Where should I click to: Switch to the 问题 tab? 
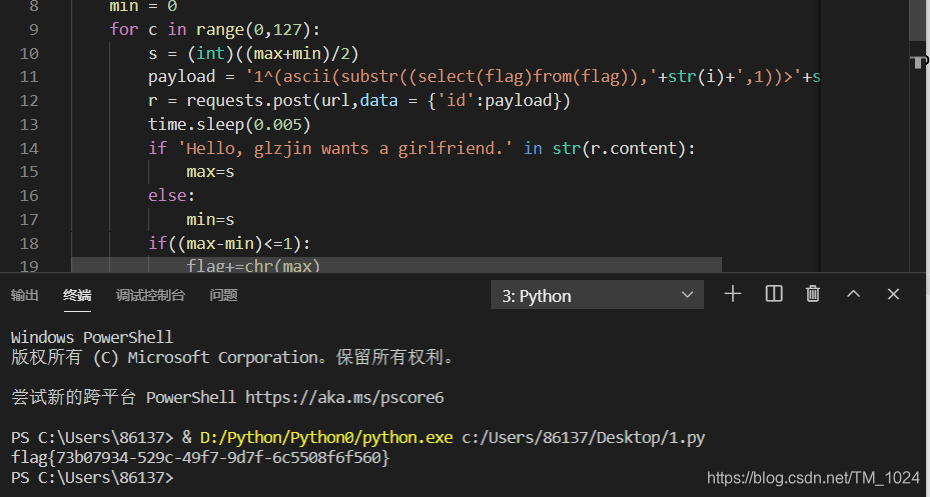pyautogui.click(x=224, y=295)
